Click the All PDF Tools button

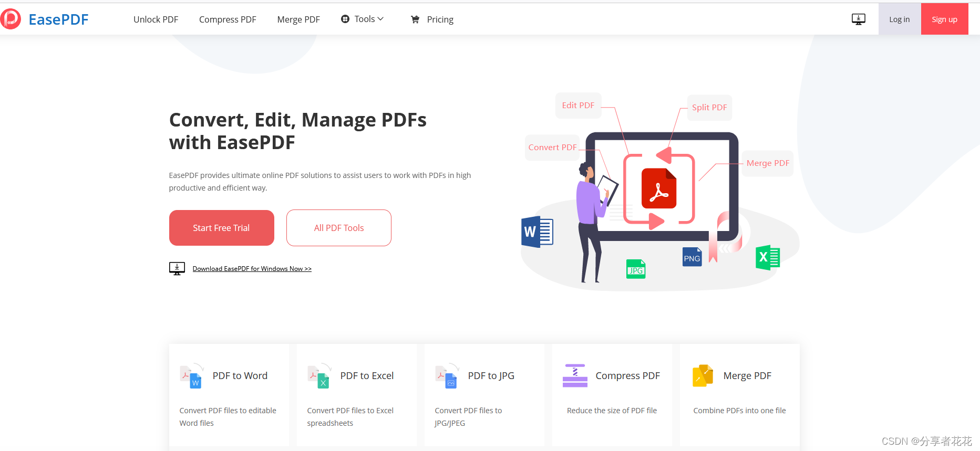pos(339,228)
